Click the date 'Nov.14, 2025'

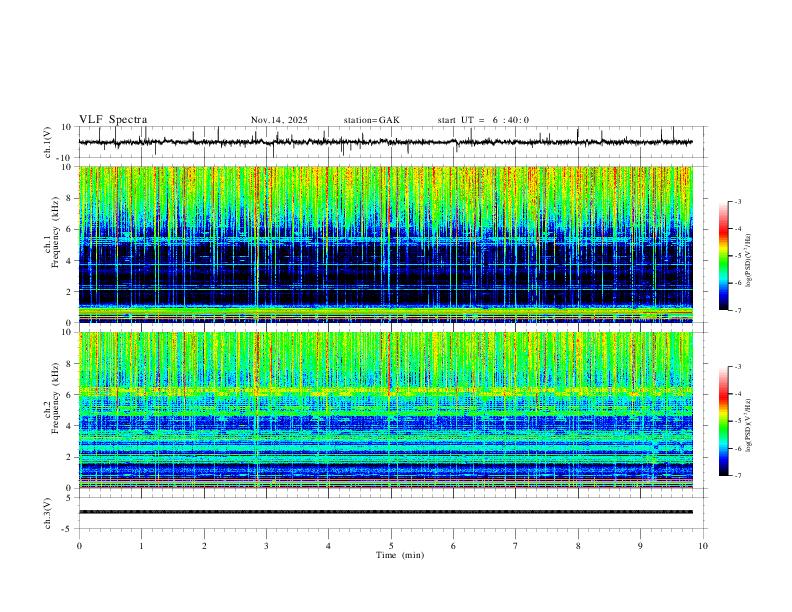click(279, 120)
